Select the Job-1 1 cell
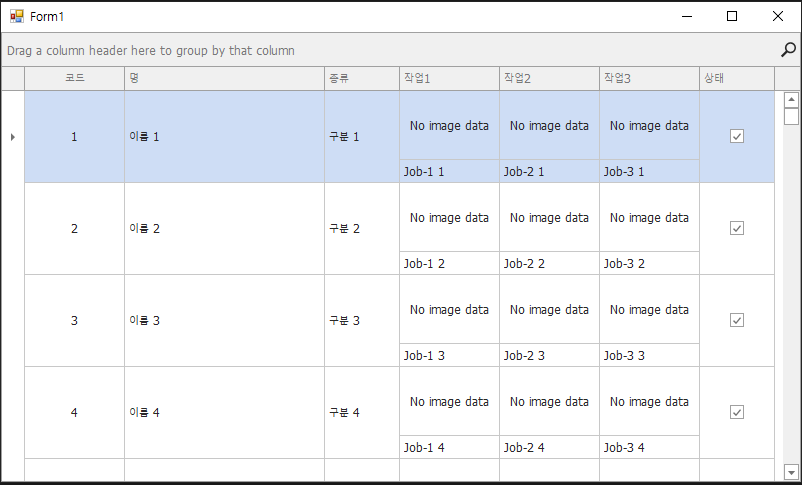Screen dimensions: 802x485 pos(450,171)
